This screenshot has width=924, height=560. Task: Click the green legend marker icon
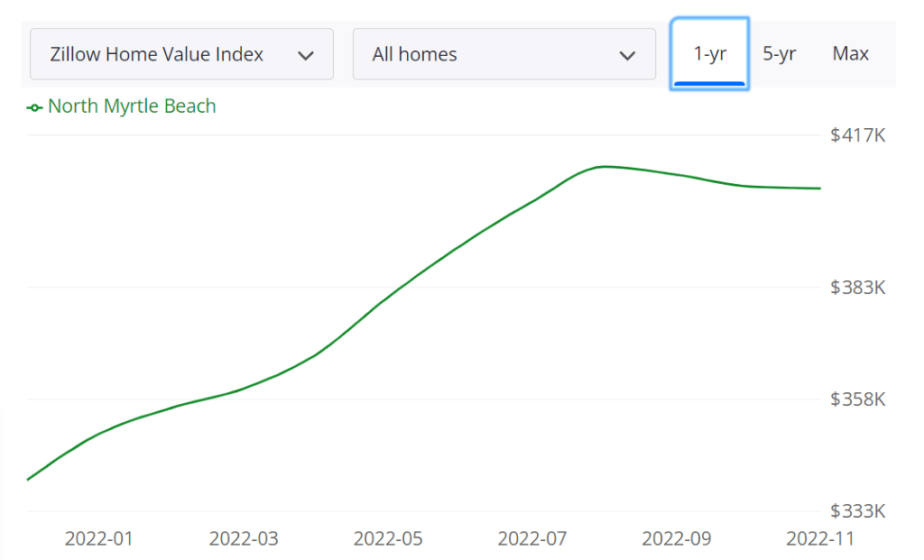coord(34,107)
